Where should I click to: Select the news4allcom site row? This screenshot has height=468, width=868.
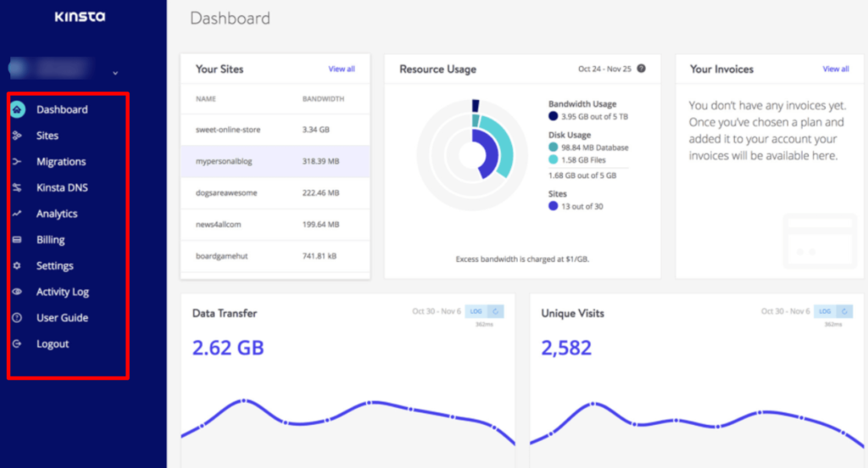pos(275,225)
